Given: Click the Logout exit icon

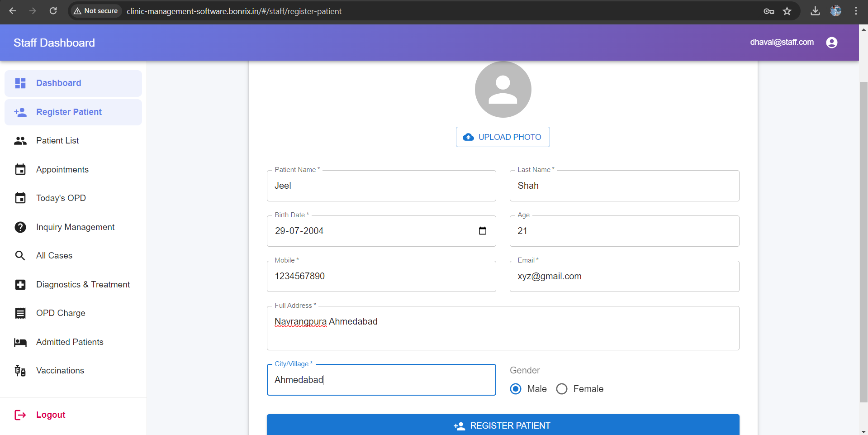Looking at the screenshot, I should tap(20, 415).
